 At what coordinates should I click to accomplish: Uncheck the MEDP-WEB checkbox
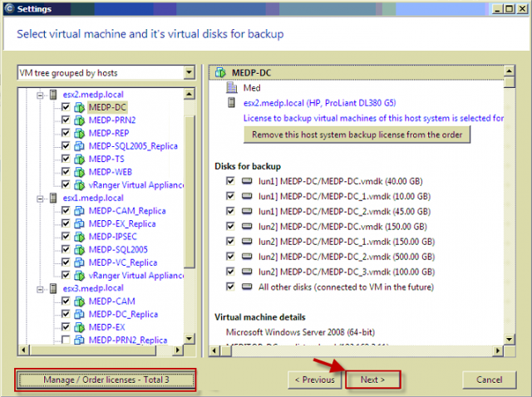click(66, 172)
